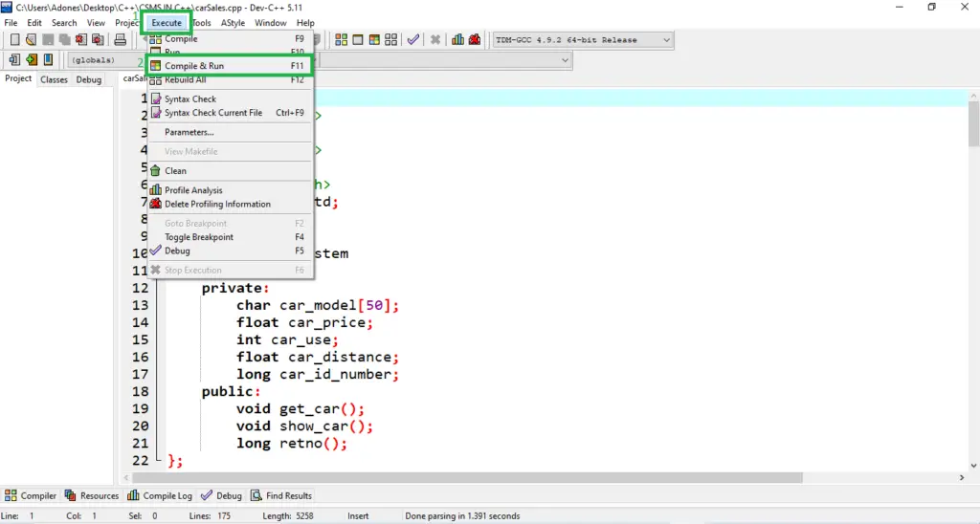Click code line 'long car_id_number;'
Viewport: 980px width, 524px height.
point(318,374)
